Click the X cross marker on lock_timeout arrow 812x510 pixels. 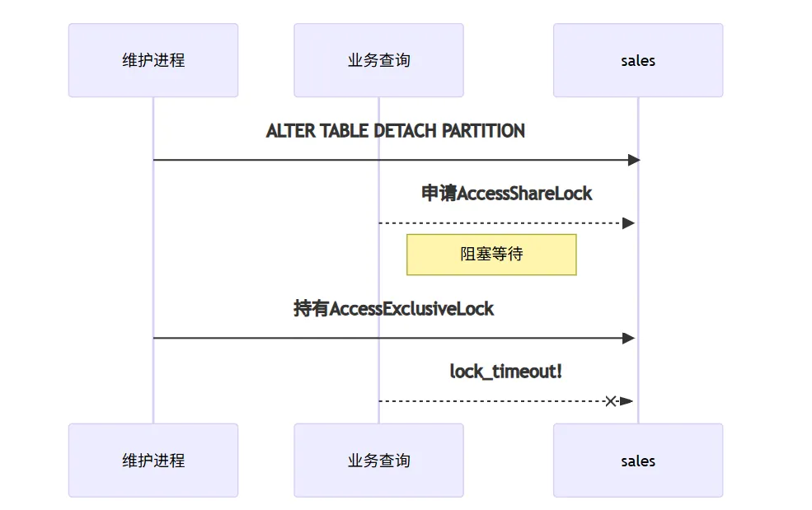611,401
